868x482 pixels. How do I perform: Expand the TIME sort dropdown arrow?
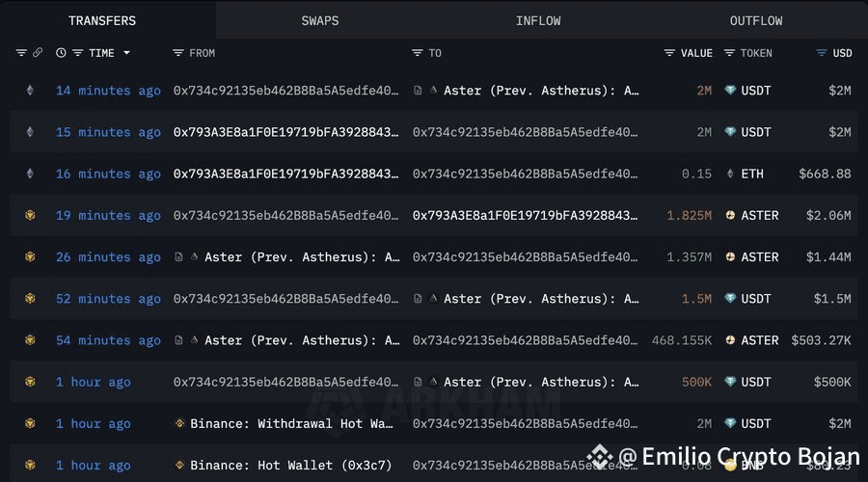coord(126,53)
